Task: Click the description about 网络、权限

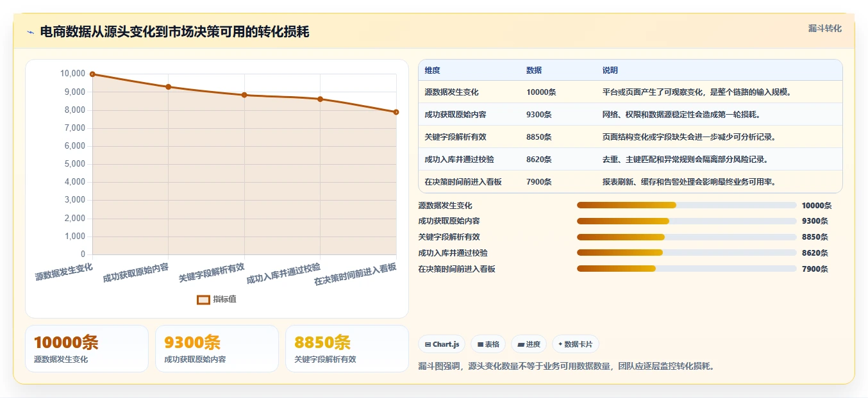Action: click(x=681, y=115)
